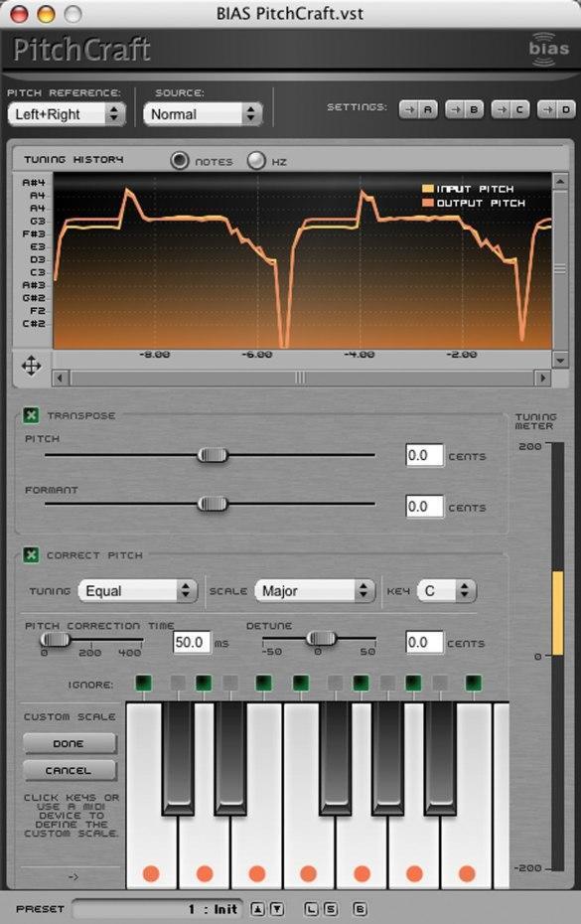
Task: Click the pan/move crosshair icon below the graph
Action: coord(31,366)
